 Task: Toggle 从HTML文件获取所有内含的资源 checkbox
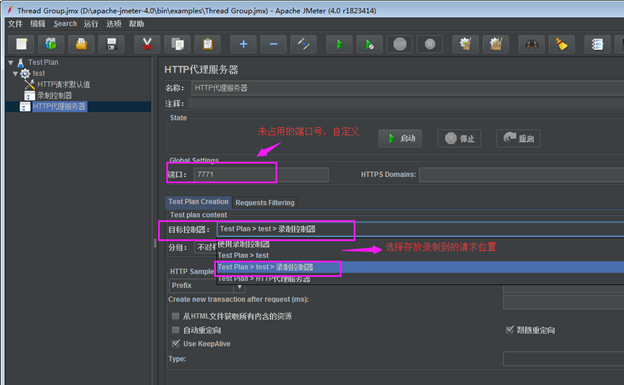[x=176, y=316]
